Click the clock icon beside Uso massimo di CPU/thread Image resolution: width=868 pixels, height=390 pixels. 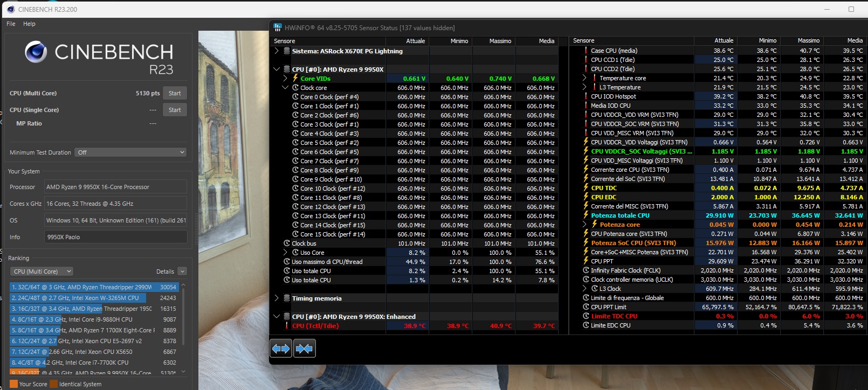click(287, 262)
